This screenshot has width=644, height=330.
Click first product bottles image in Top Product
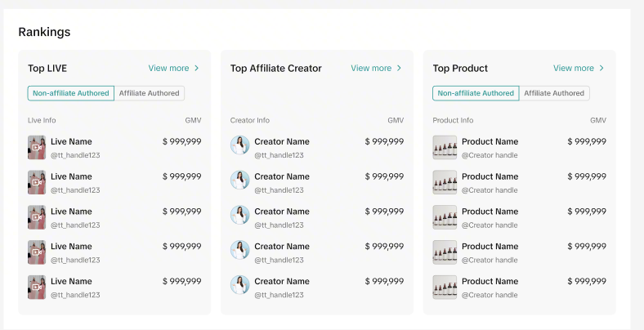coord(445,147)
